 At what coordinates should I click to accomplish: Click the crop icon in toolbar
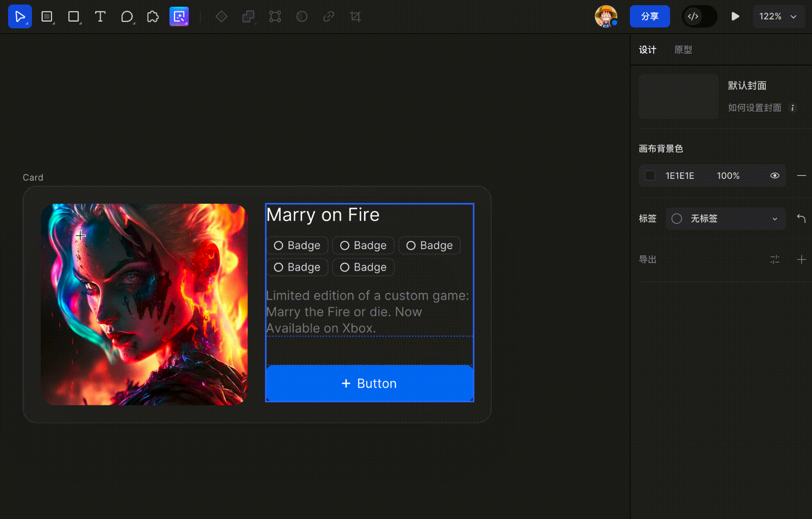pos(356,17)
